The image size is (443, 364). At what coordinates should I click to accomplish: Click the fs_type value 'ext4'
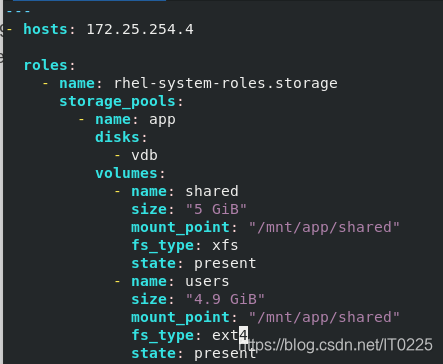[x=230, y=335]
